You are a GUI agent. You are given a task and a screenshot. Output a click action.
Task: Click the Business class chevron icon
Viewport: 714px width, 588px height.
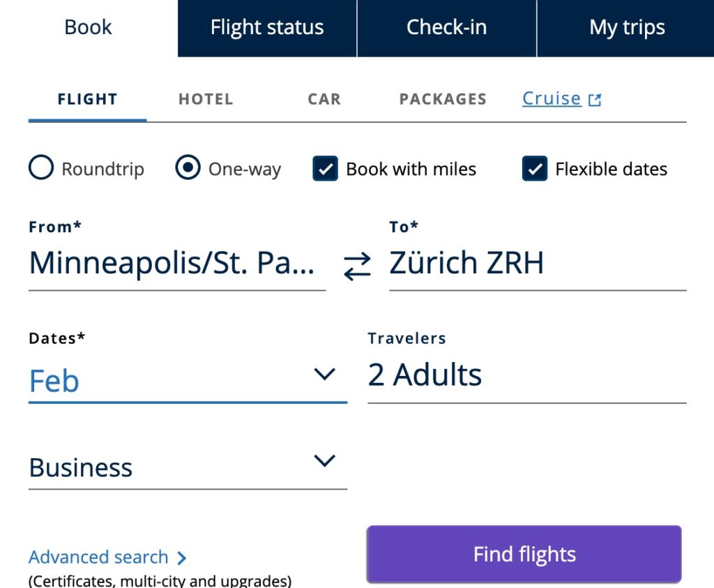(x=323, y=461)
